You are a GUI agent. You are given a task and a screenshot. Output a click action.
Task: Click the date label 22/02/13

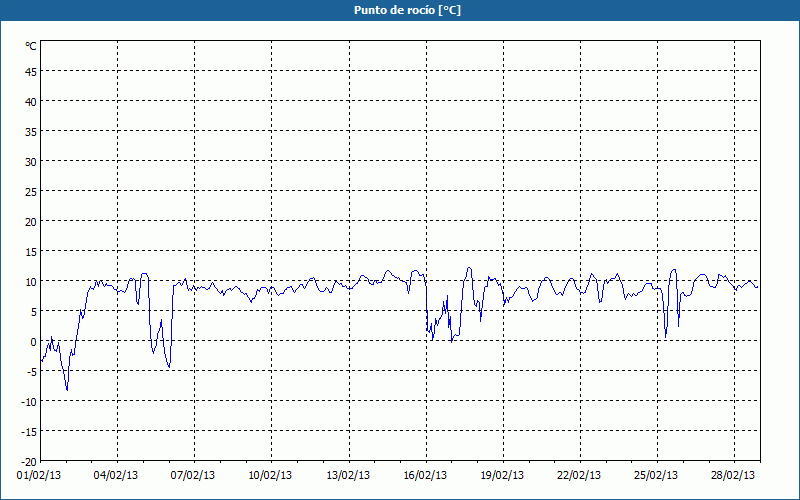tap(579, 476)
